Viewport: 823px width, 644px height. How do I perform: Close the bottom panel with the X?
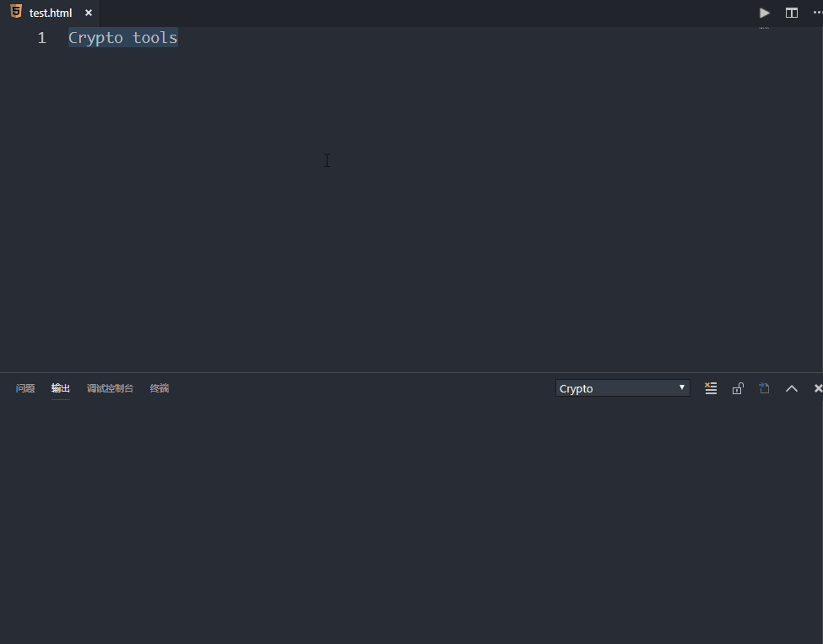818,388
